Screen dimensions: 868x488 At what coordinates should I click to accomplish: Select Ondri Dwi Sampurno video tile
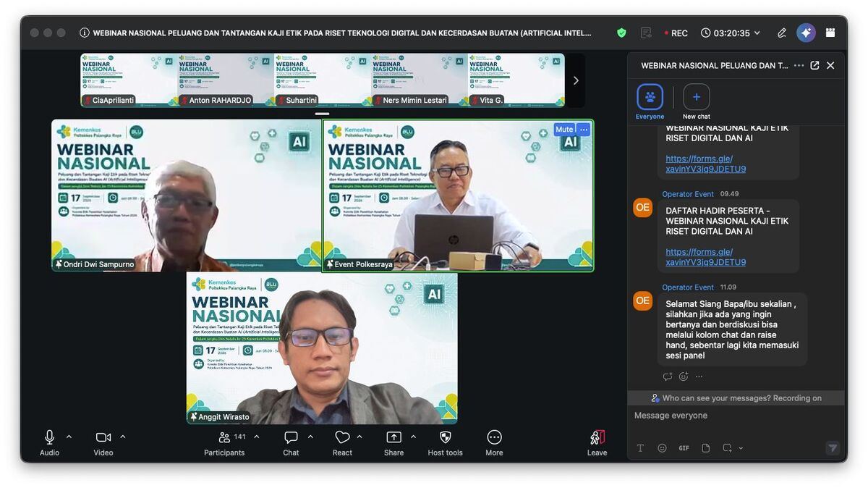pos(186,195)
